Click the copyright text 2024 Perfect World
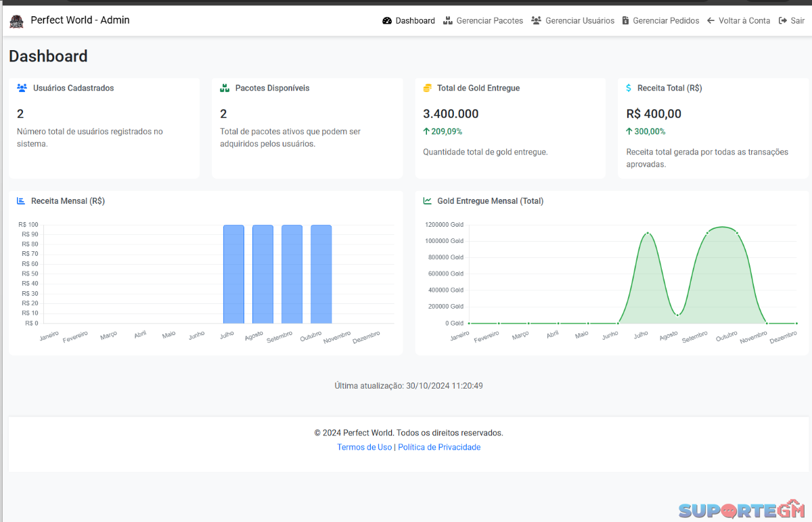This screenshot has width=812, height=522. pyautogui.click(x=409, y=433)
